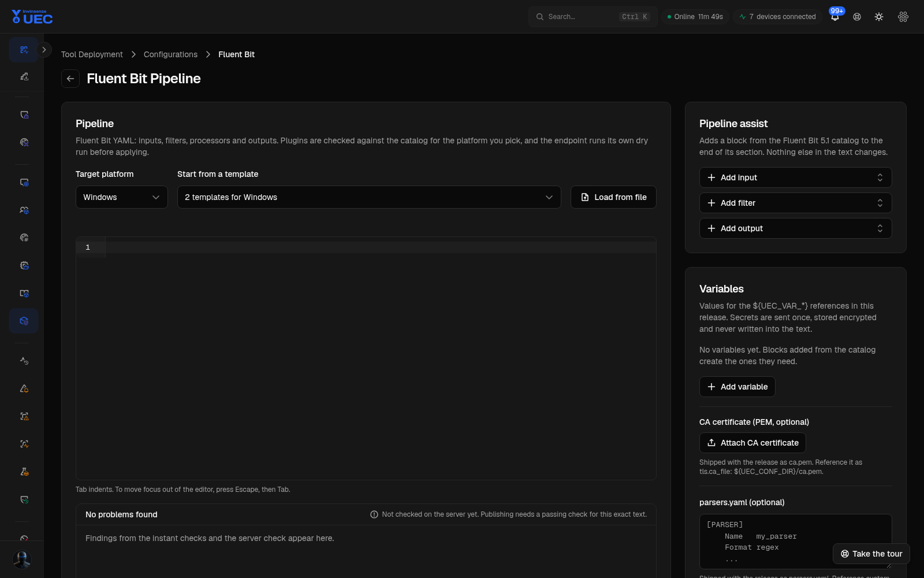Open the Add input selector
This screenshot has width=924, height=578.
pos(796,177)
